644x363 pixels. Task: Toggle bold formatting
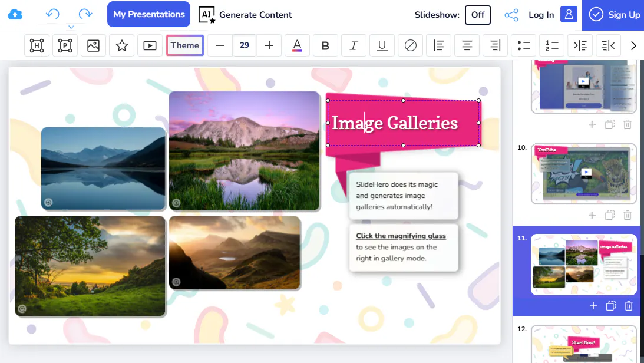tap(325, 45)
